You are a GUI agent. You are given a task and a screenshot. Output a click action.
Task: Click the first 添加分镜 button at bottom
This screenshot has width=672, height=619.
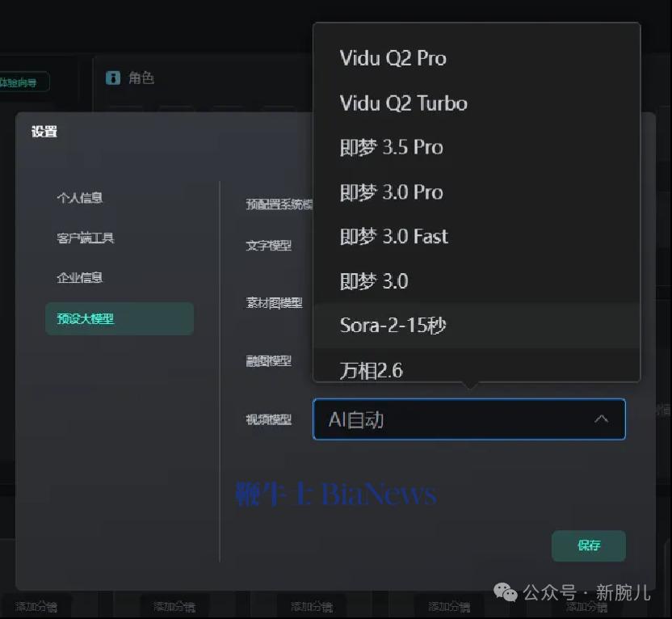[x=36, y=606]
